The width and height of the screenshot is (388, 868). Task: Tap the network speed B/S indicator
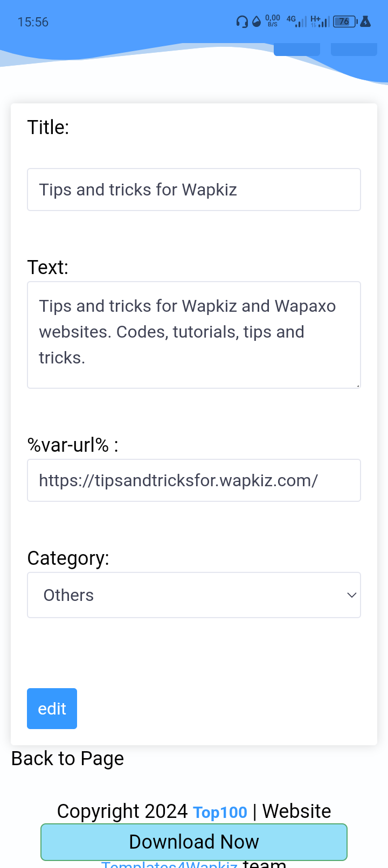coord(273,21)
